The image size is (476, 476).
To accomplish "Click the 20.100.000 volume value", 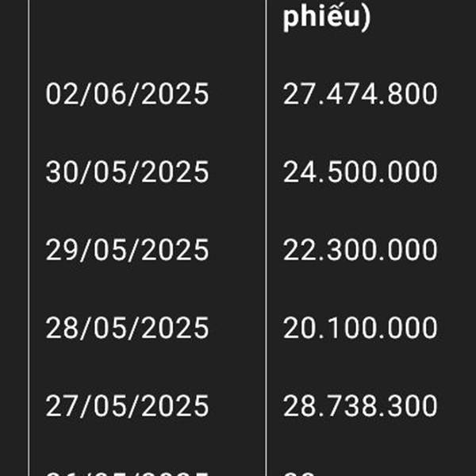I will tap(360, 328).
